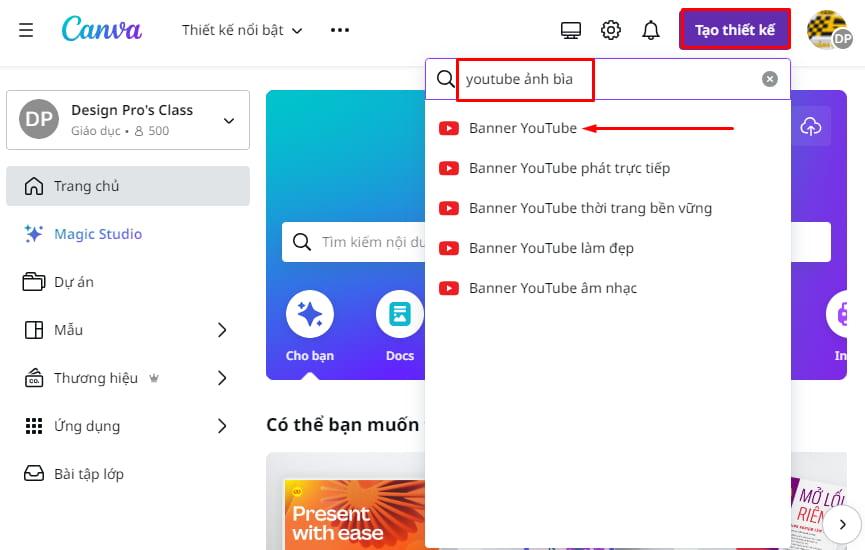This screenshot has height=550, width=865.
Task: Click the Thương hiệu brand kit icon
Action: tap(34, 378)
